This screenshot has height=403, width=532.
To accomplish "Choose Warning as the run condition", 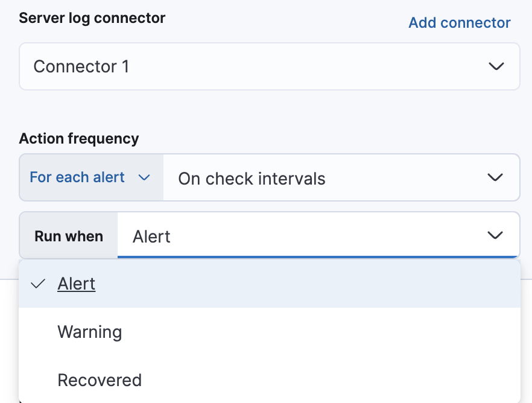I will tap(89, 332).
